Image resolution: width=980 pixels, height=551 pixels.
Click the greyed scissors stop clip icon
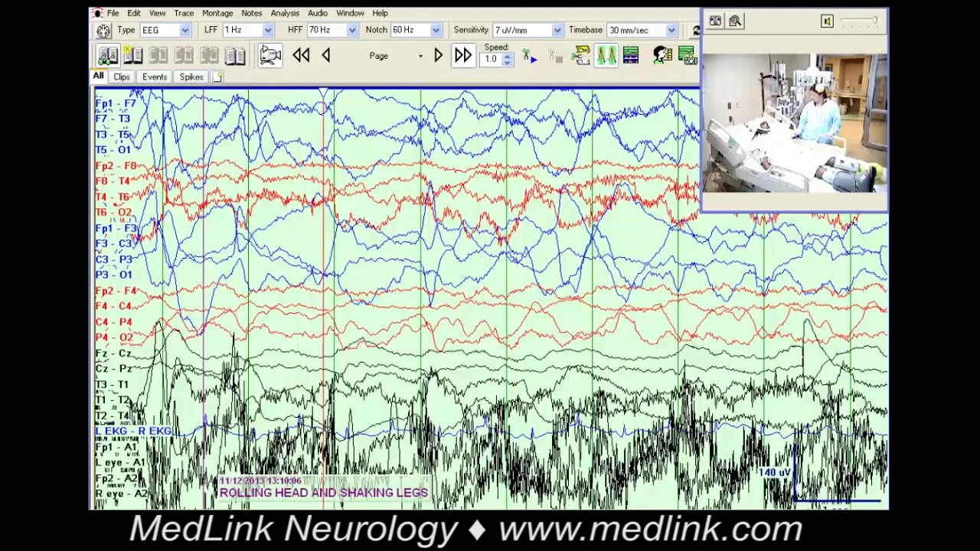click(x=555, y=56)
